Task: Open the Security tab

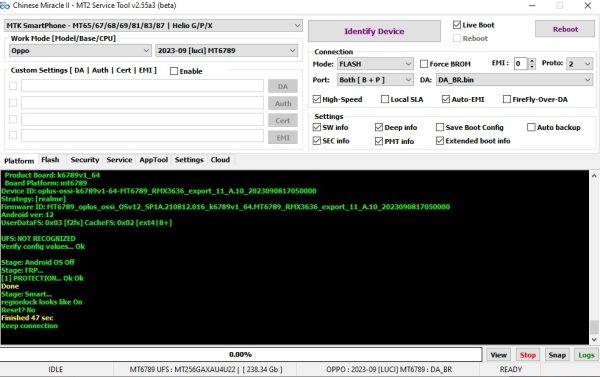Action: [85, 160]
